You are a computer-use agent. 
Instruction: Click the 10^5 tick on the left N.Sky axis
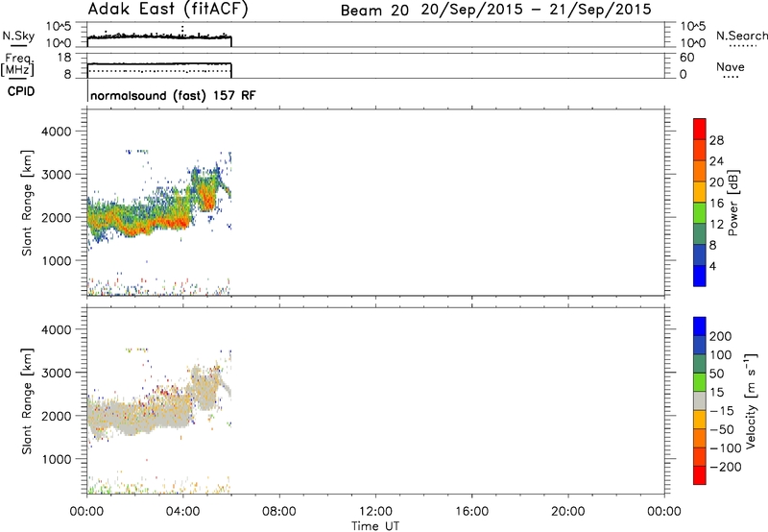pyautogui.click(x=59, y=27)
